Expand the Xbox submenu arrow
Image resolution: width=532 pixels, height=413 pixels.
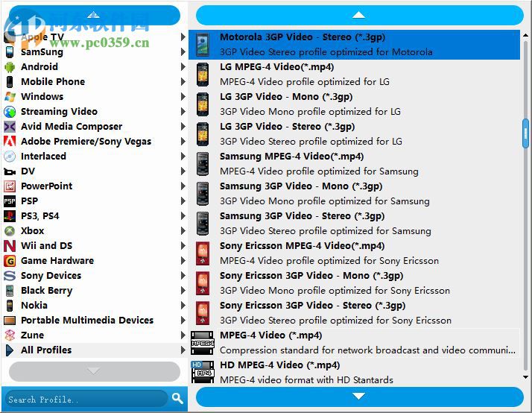[x=183, y=231]
